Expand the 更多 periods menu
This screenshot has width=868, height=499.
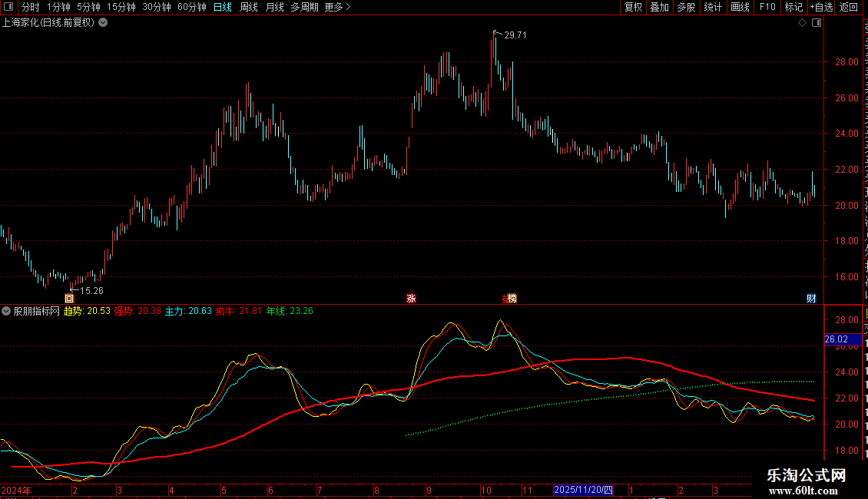(x=338, y=7)
